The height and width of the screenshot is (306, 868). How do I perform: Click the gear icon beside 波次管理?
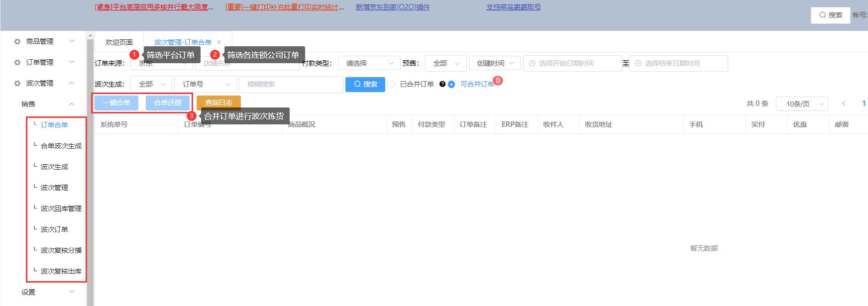coord(17,83)
